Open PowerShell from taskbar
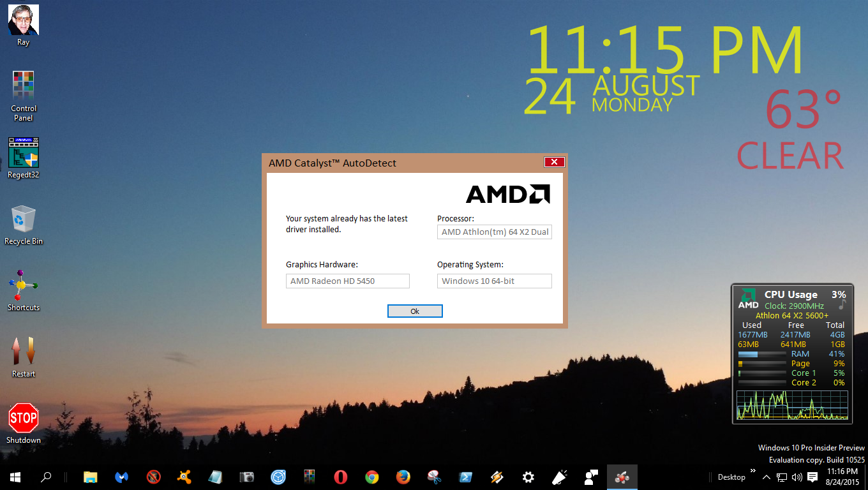The image size is (868, 490). tap(466, 477)
